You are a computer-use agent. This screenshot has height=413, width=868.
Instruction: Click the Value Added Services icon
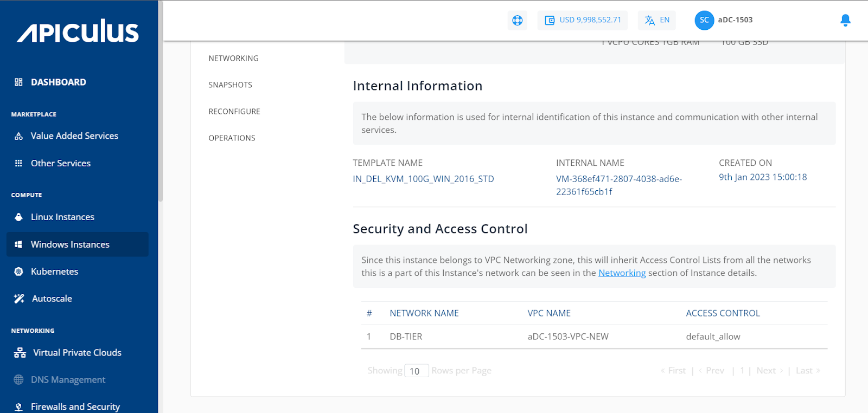(18, 136)
